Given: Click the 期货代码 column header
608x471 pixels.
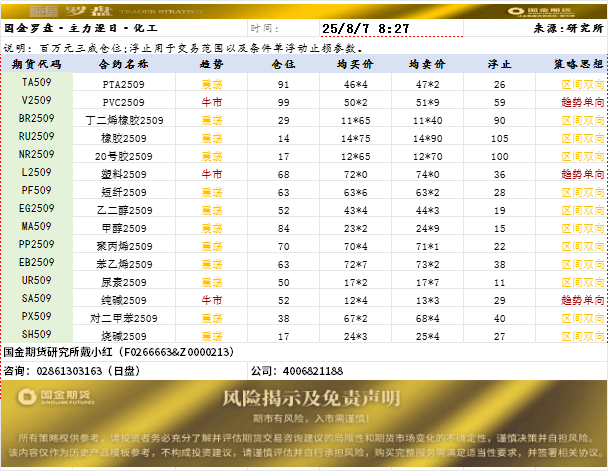Looking at the screenshot, I should 37,64.
